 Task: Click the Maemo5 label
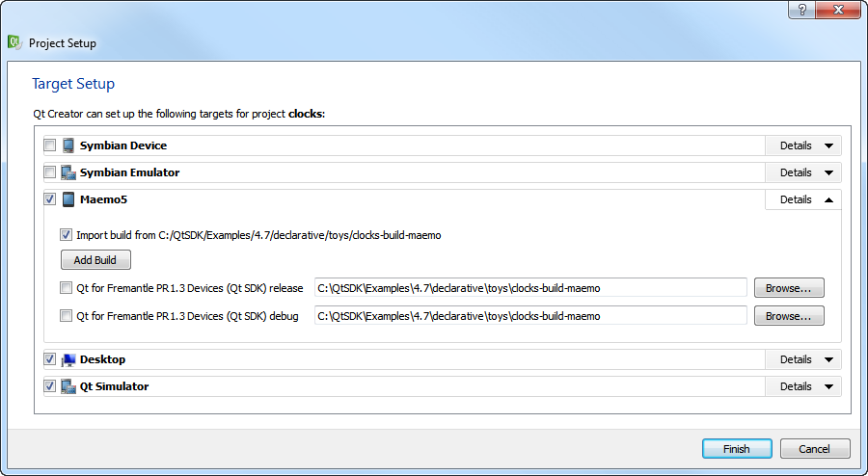tap(103, 199)
